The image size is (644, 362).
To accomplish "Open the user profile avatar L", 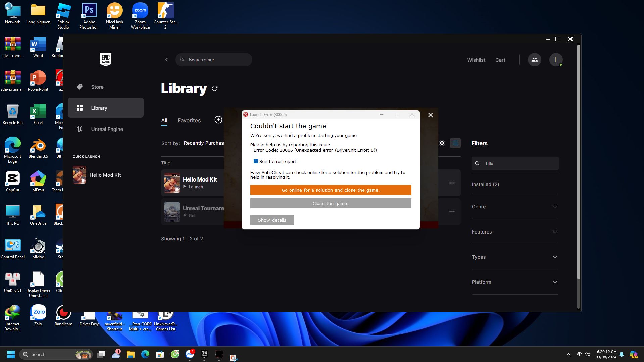I will point(556,60).
